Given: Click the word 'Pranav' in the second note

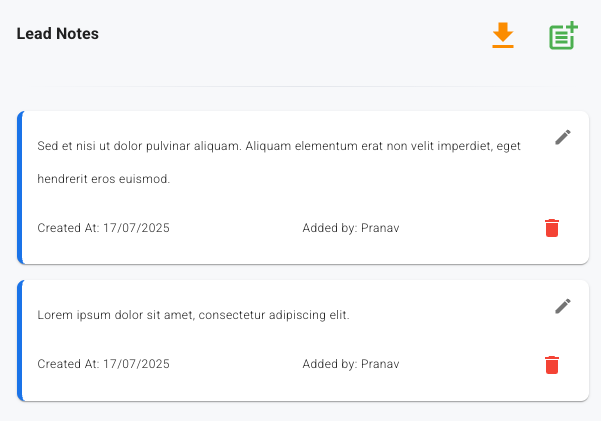Looking at the screenshot, I should [380, 364].
